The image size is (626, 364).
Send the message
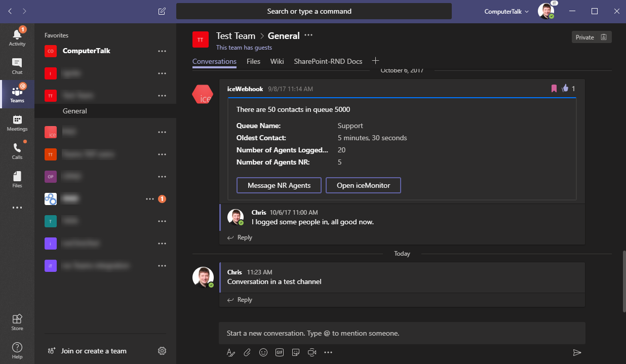click(x=577, y=352)
